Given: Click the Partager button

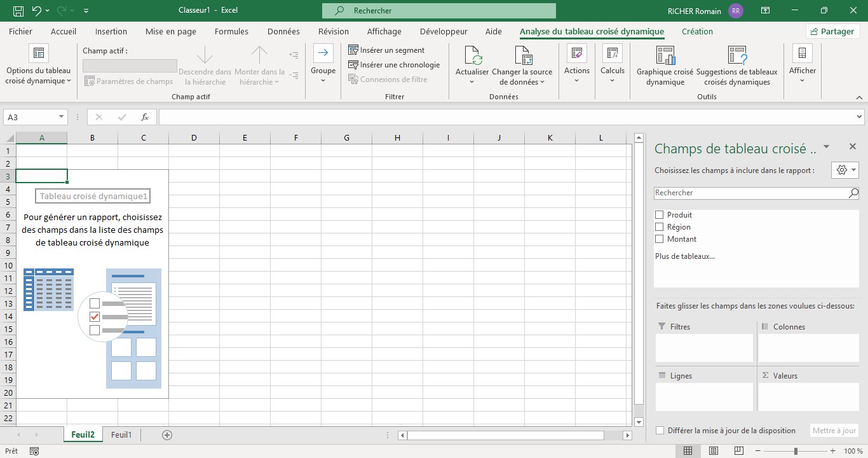Looking at the screenshot, I should tap(832, 31).
